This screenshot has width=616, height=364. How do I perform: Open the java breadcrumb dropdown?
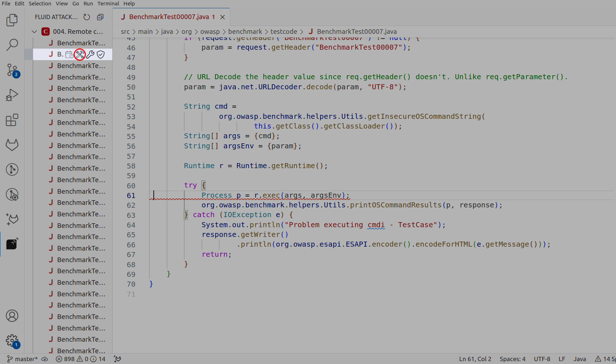[167, 32]
